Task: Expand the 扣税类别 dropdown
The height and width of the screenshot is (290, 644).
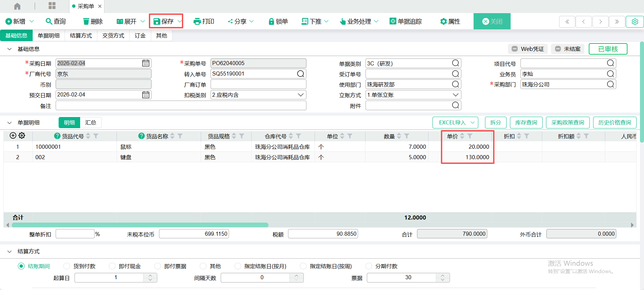Action: [x=300, y=95]
